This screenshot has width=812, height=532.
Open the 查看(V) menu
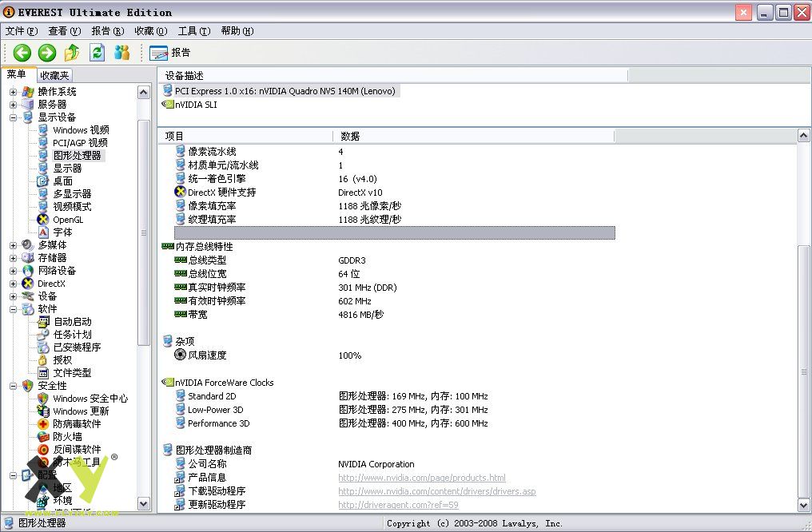pos(65,31)
